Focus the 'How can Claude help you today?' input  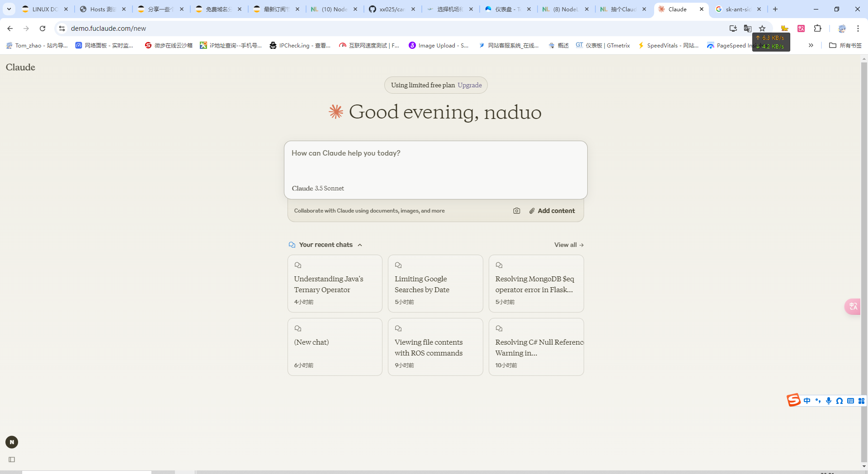coord(436,154)
